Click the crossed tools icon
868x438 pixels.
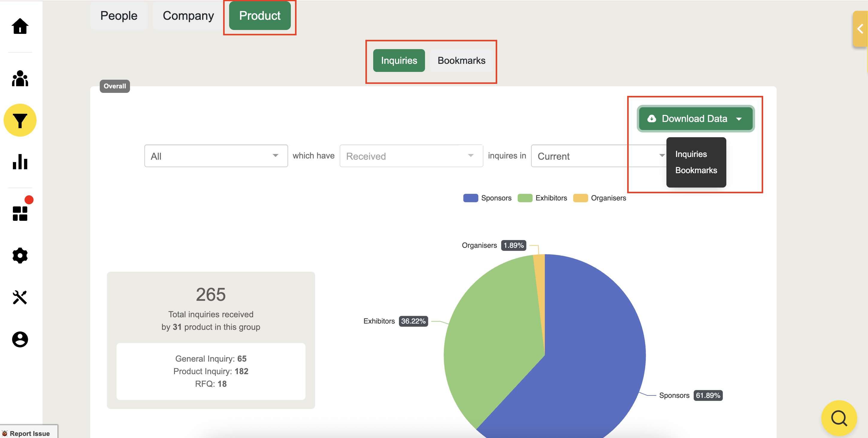tap(20, 297)
